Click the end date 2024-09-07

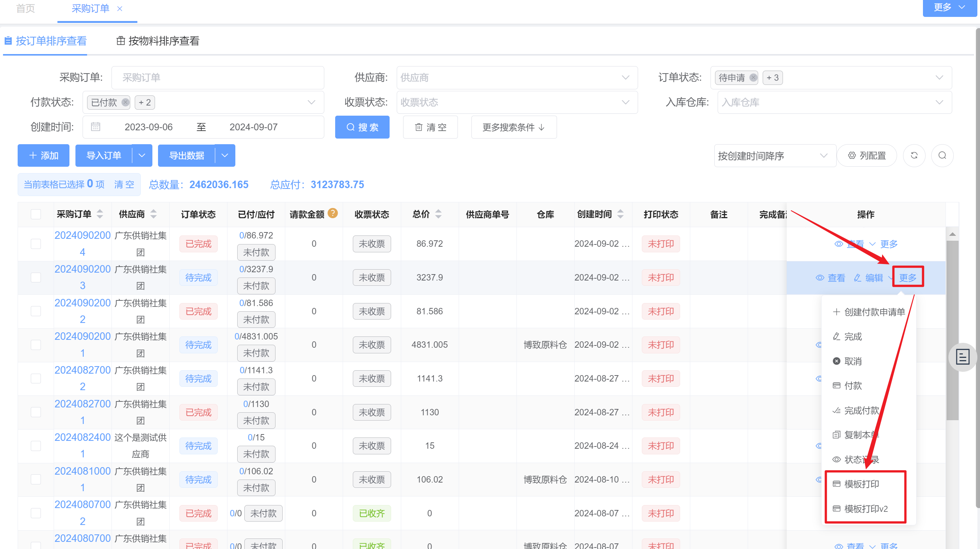(x=253, y=127)
